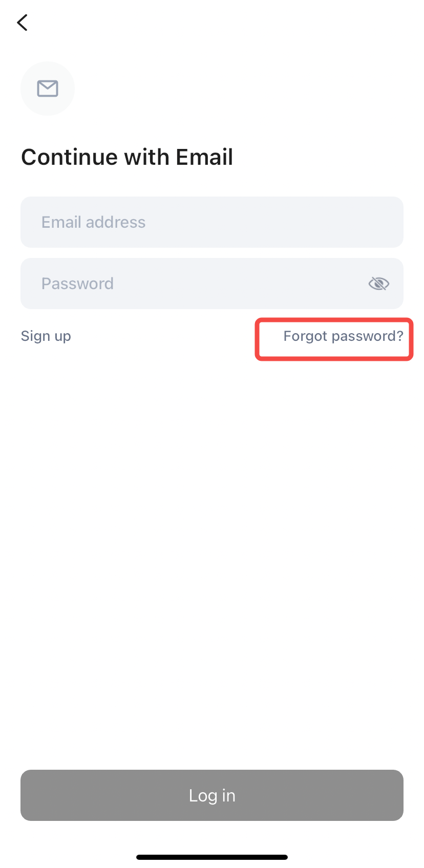Return to the previous screen with the chevron
Screen dimensions: 424x868
23,23
